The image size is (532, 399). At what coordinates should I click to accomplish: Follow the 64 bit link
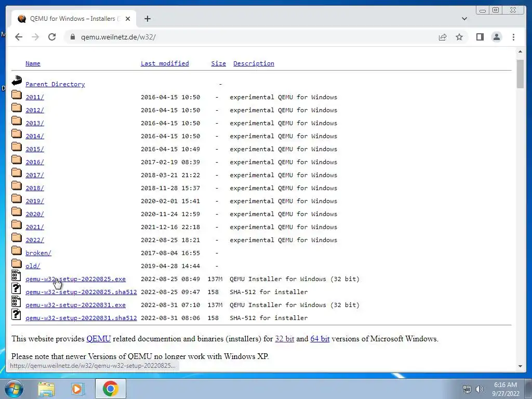(x=320, y=339)
